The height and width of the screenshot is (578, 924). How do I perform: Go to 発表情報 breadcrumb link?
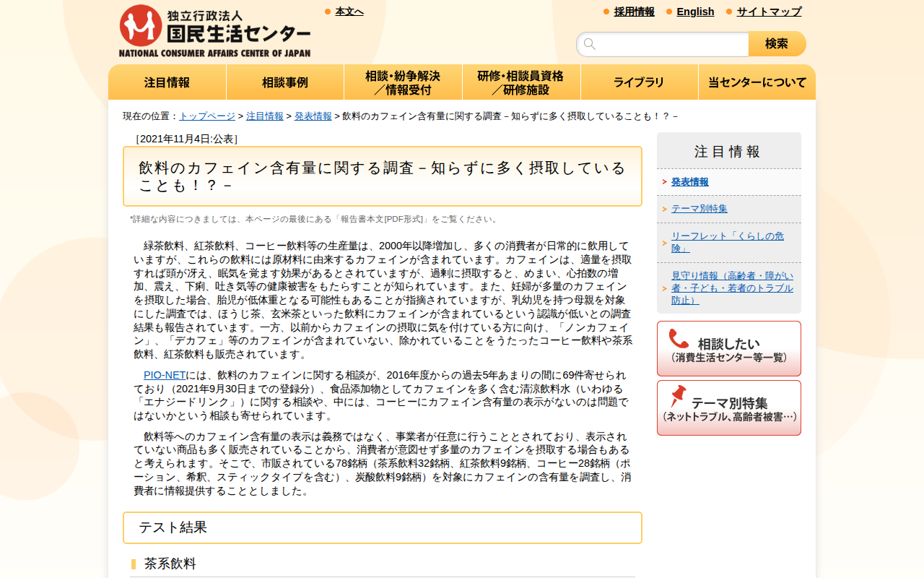(313, 116)
